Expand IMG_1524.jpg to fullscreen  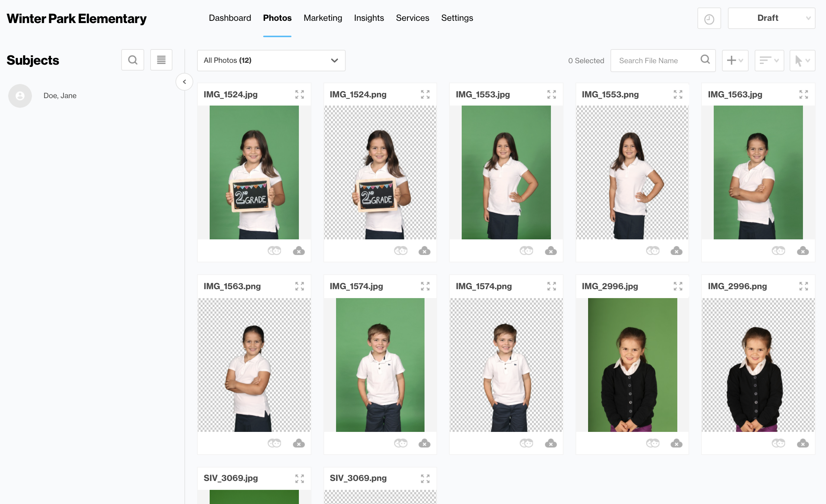299,94
